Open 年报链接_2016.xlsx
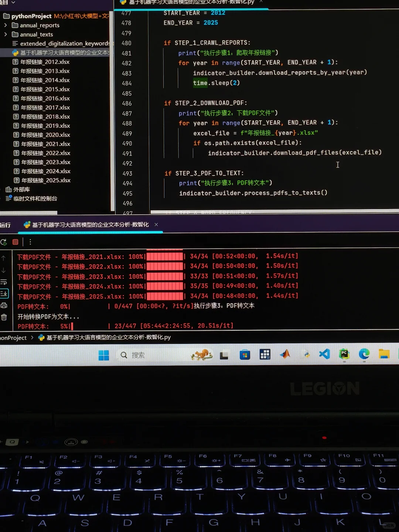The height and width of the screenshot is (532, 399). [41, 98]
